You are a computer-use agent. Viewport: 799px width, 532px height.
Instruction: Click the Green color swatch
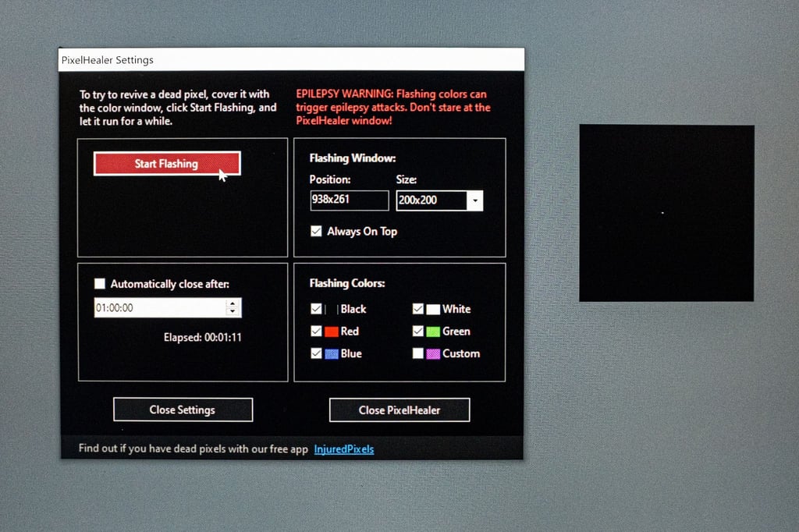click(433, 332)
